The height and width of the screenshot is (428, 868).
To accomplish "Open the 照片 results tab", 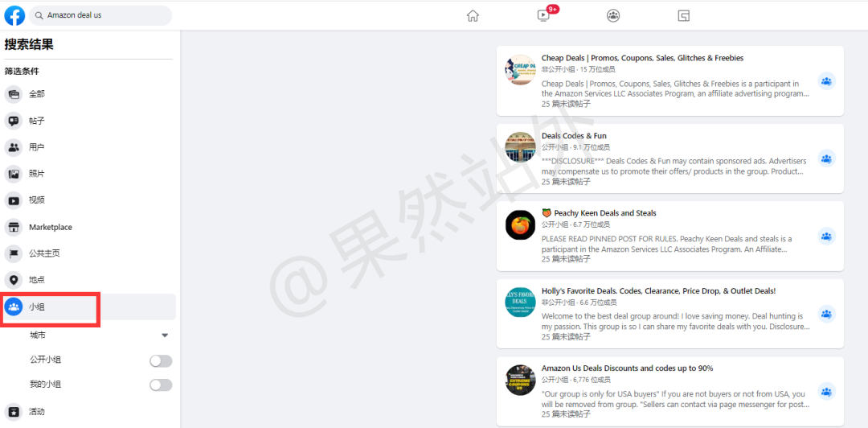I will pos(90,174).
